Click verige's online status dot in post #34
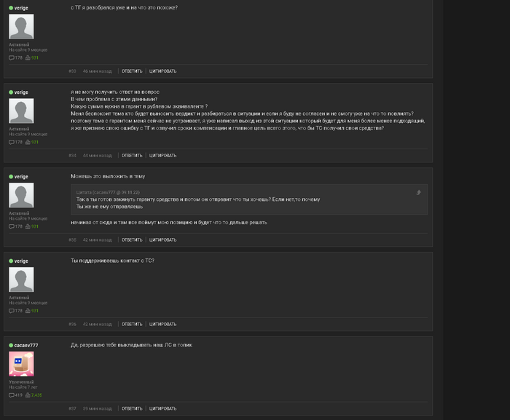The height and width of the screenshot is (420, 510). [11, 92]
